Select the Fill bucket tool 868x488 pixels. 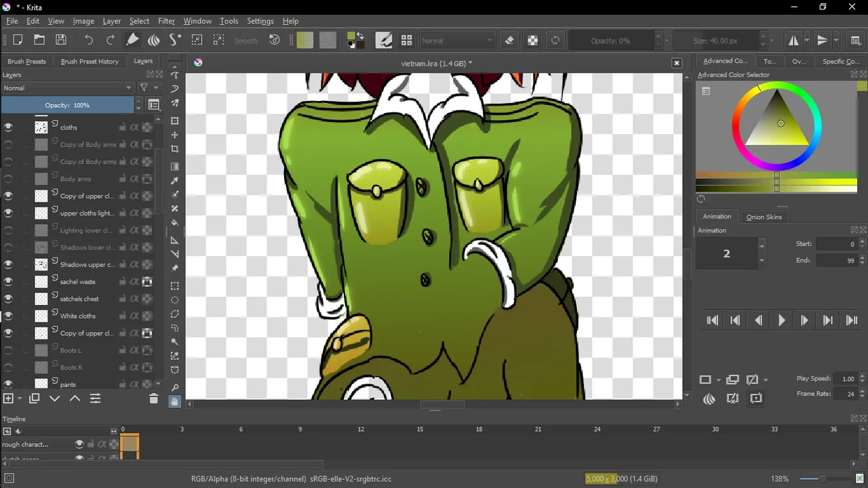tap(175, 222)
